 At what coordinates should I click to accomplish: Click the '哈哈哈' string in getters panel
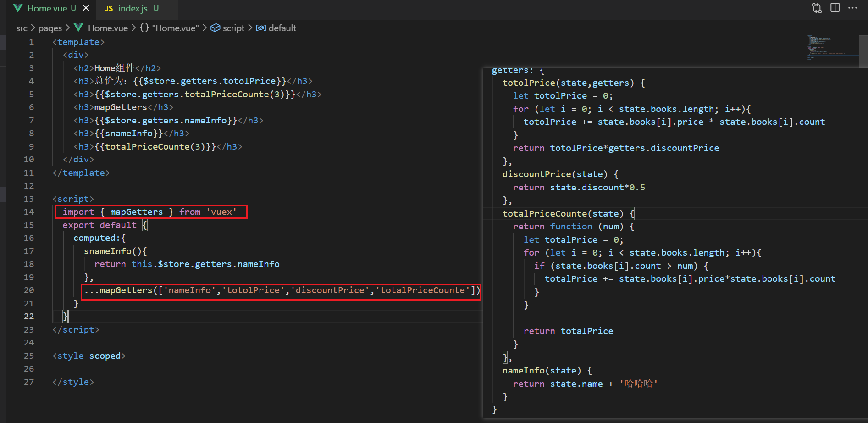pos(638,384)
